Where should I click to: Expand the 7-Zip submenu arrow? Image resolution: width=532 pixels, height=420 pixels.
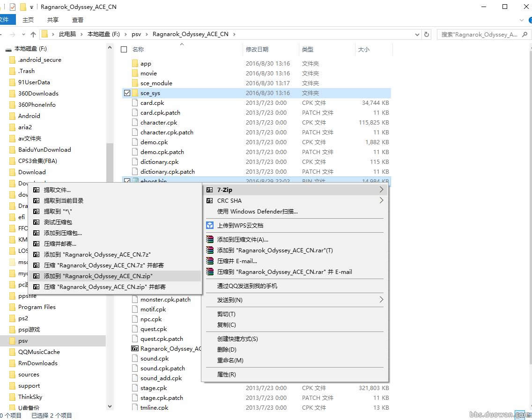(381, 190)
